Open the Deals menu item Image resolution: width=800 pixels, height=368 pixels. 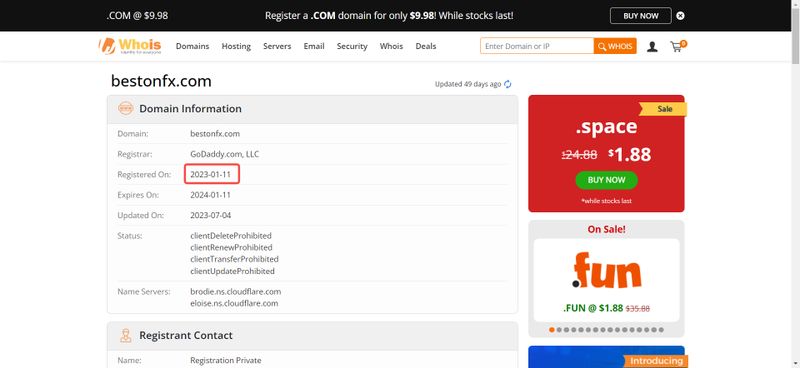[426, 46]
